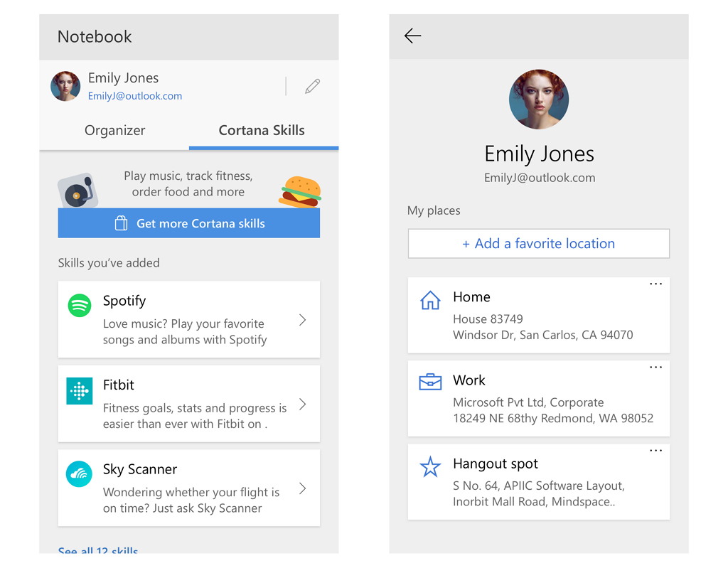Click email text under large profile name
This screenshot has height=573, width=728.
click(x=540, y=178)
